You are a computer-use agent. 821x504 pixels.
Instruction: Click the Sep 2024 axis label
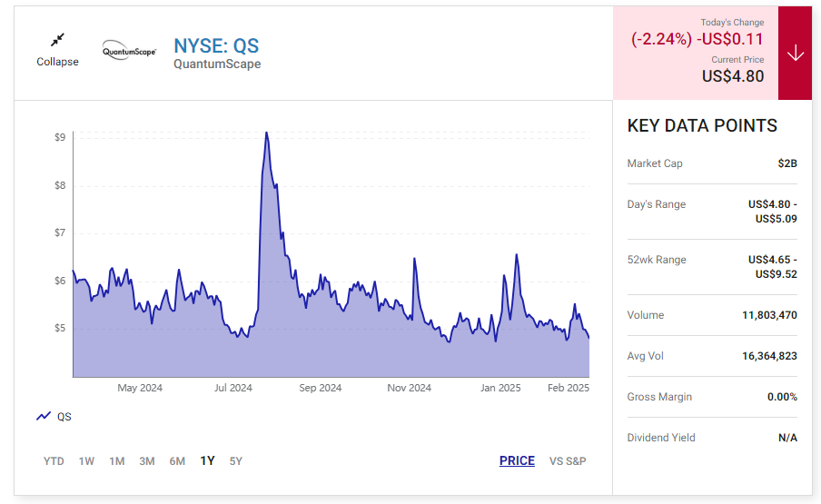[x=320, y=388]
